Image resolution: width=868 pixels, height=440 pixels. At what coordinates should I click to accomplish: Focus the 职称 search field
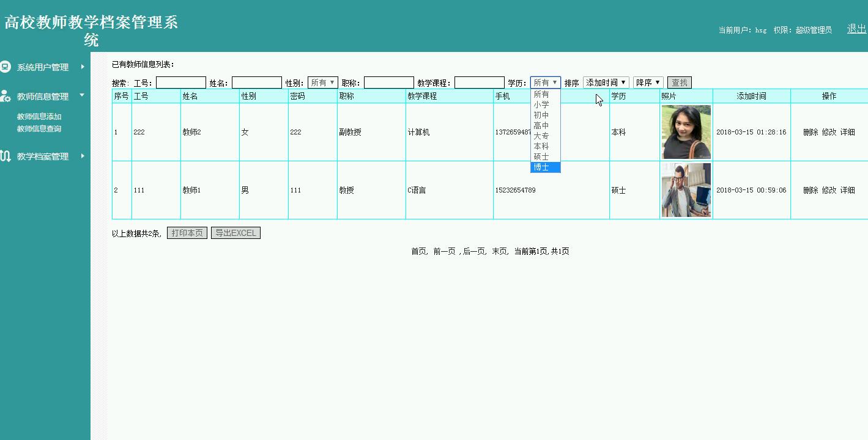coord(389,82)
